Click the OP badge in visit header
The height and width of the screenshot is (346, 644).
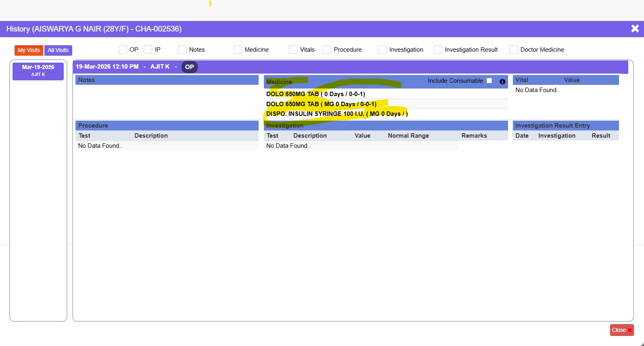pyautogui.click(x=189, y=67)
